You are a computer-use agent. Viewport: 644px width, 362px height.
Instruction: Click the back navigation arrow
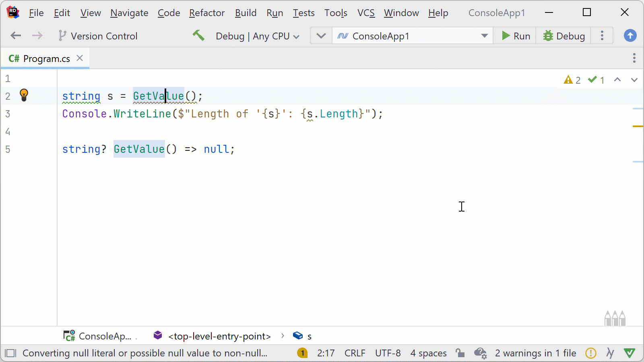click(15, 35)
